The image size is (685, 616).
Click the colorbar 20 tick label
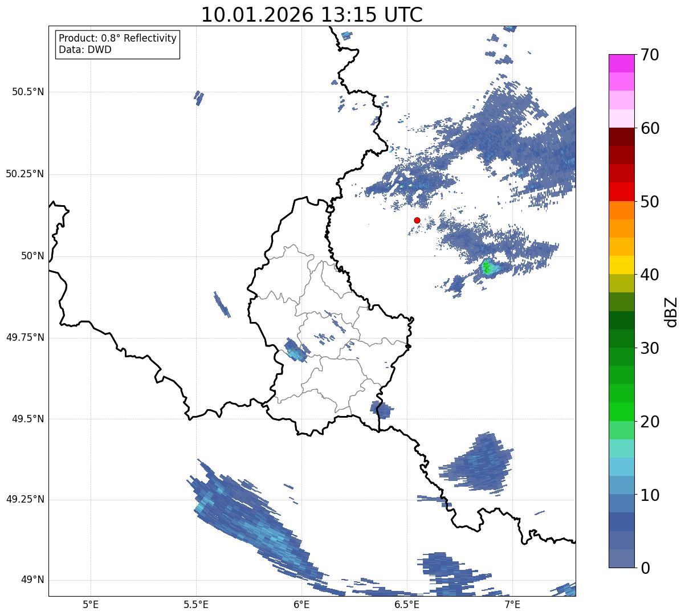coord(650,422)
